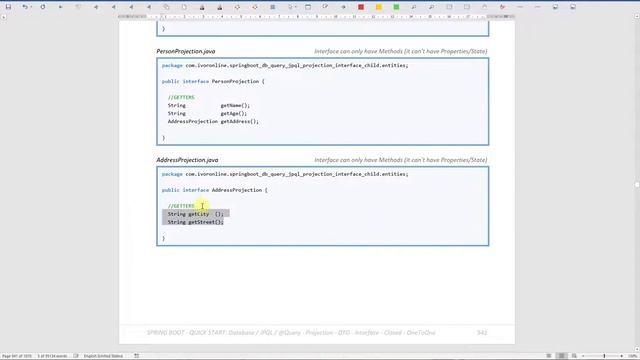Viewport: 640px width, 360px height.
Task: Click the tab stop selector beside ruler
Action: pos(4,17)
